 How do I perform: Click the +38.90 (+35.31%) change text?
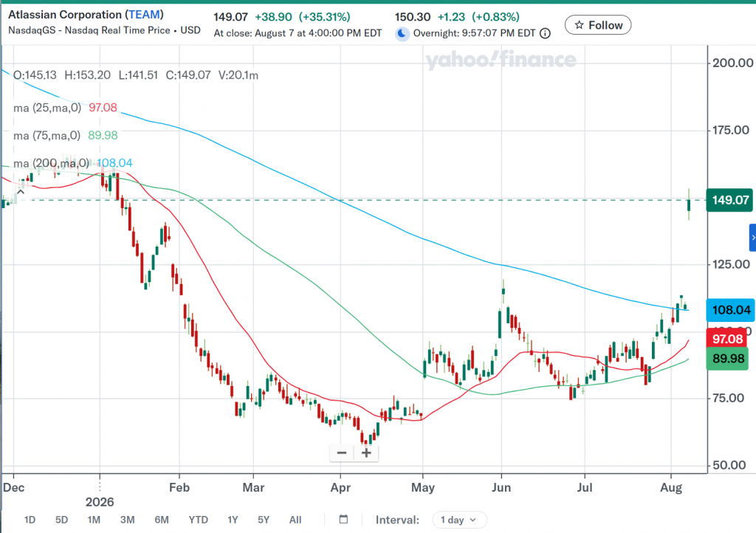click(x=302, y=17)
